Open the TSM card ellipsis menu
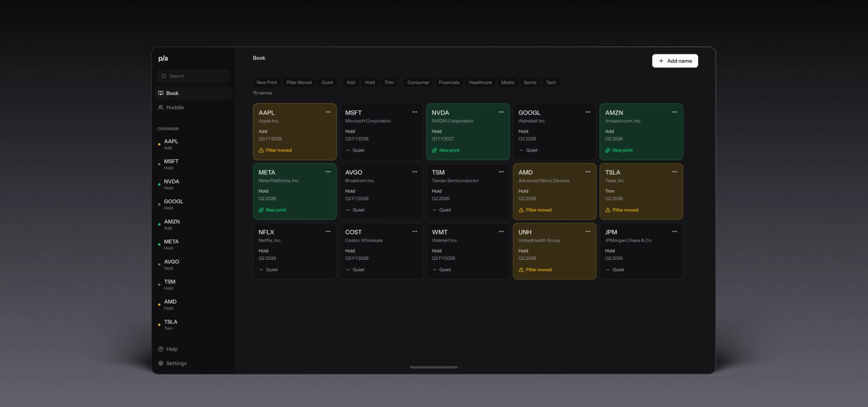The width and height of the screenshot is (868, 407). [x=502, y=172]
